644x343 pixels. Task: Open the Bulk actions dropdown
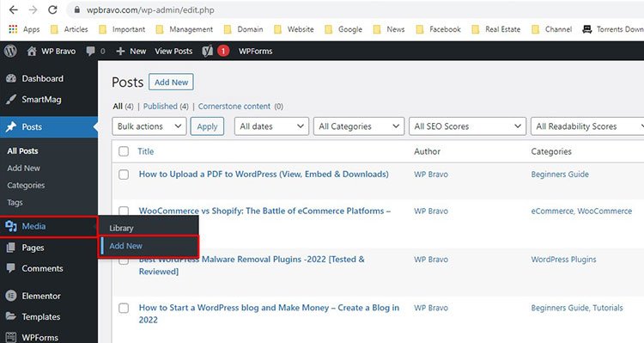click(149, 126)
